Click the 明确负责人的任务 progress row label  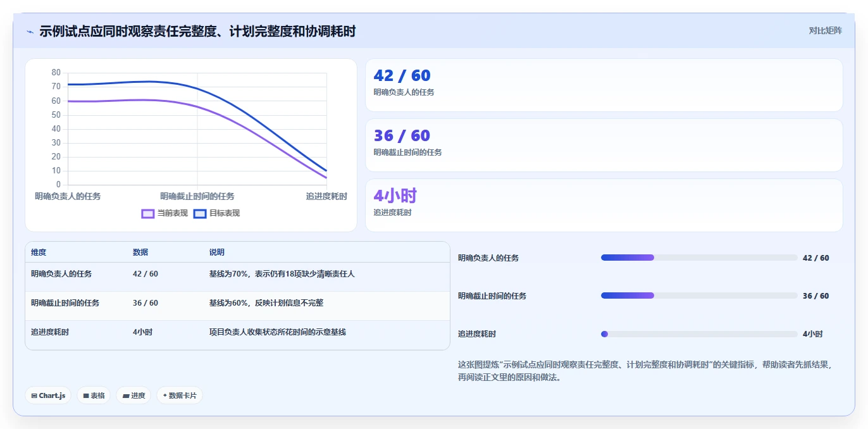coord(488,258)
